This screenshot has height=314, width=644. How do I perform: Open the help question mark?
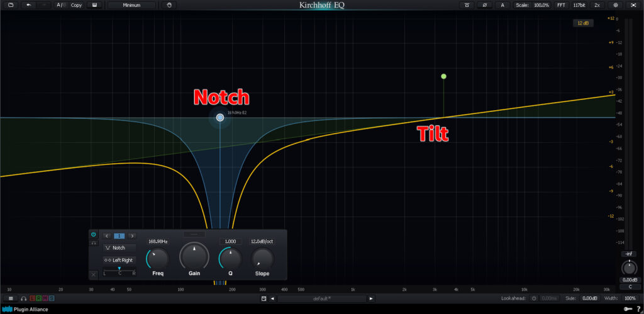tap(638, 308)
